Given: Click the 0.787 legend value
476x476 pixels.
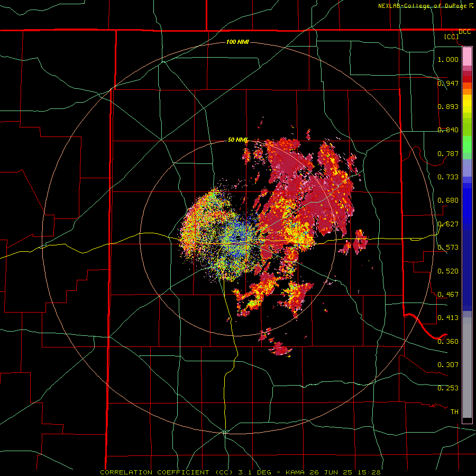Looking at the screenshot, I should (x=448, y=153).
